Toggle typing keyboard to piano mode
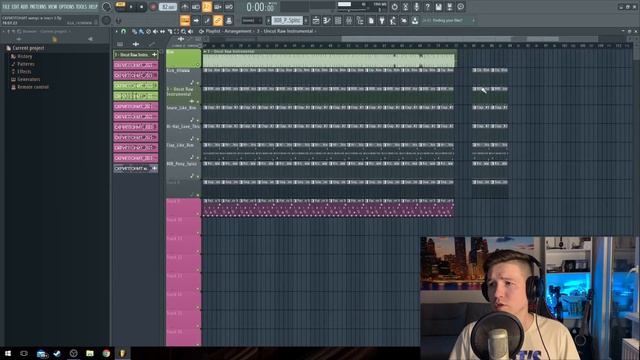Screen dimensions: 640x360 [x=185, y=20]
